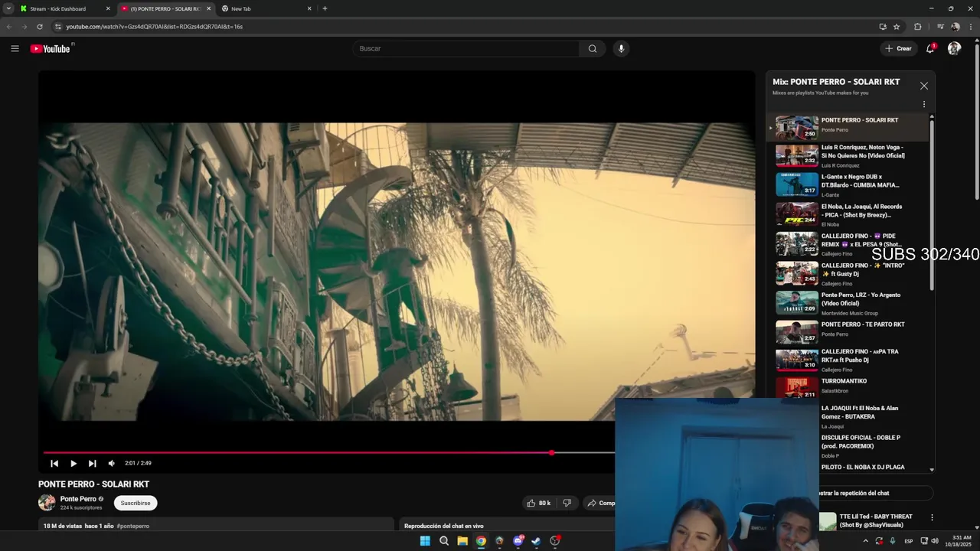Share the video using Compartir button
The image size is (980, 551).
[601, 503]
